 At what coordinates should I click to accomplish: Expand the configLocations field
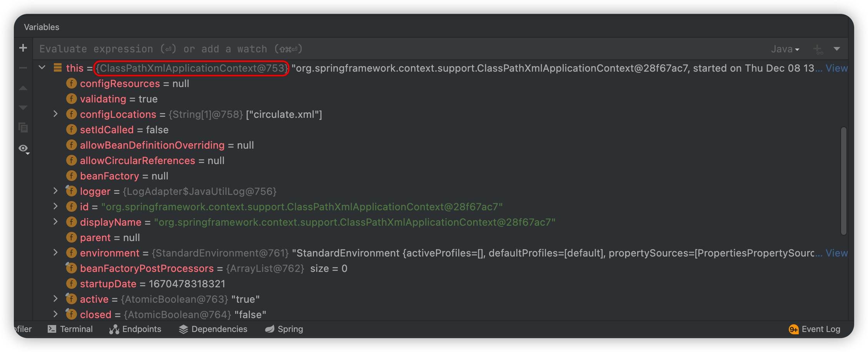[55, 114]
